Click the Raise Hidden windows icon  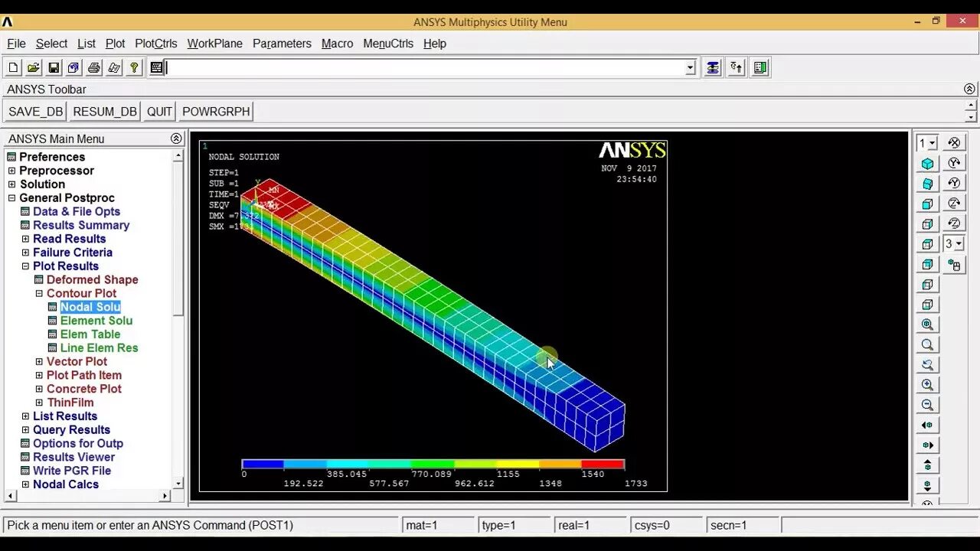point(713,67)
